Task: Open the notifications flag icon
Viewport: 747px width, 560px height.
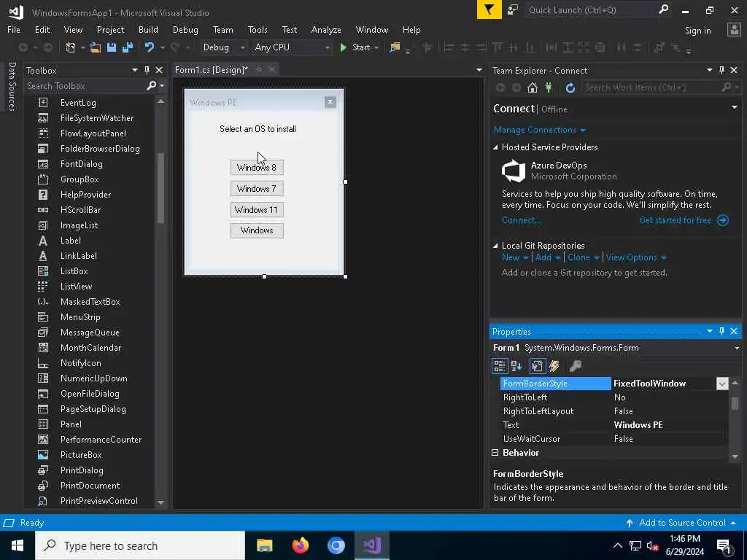Action: coord(489,9)
